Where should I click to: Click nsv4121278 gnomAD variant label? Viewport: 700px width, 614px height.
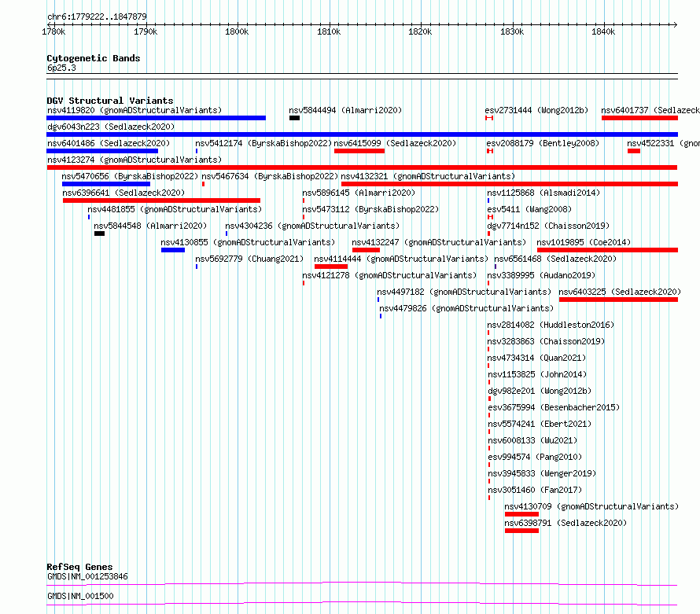click(x=389, y=275)
